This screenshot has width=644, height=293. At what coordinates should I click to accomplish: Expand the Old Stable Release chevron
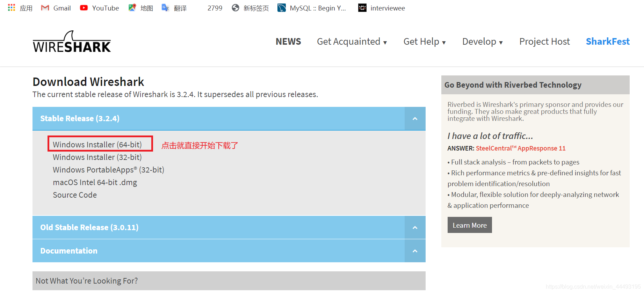[x=415, y=228]
